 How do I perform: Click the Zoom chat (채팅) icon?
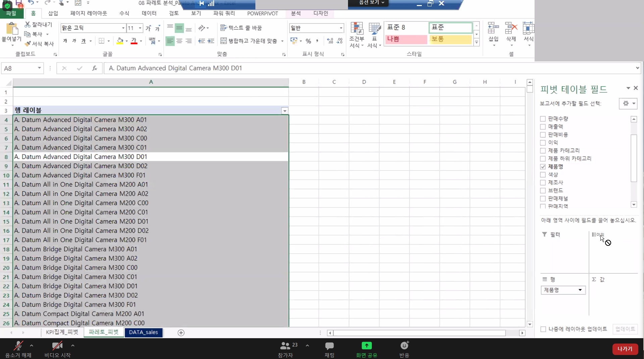click(329, 346)
